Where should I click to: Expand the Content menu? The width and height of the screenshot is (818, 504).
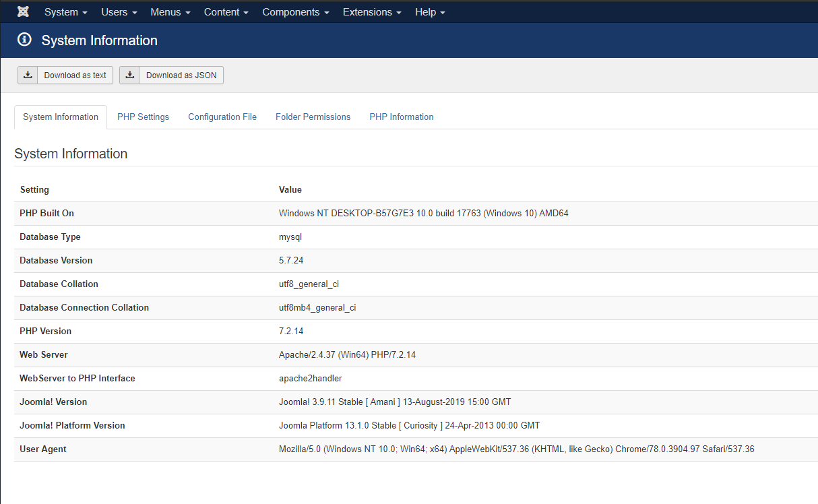coord(226,12)
